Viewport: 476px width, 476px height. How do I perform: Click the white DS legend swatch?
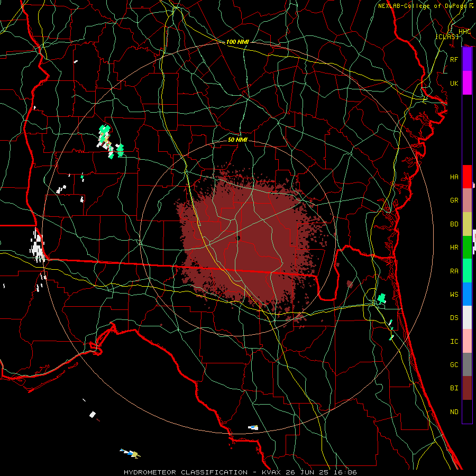pyautogui.click(x=467, y=317)
